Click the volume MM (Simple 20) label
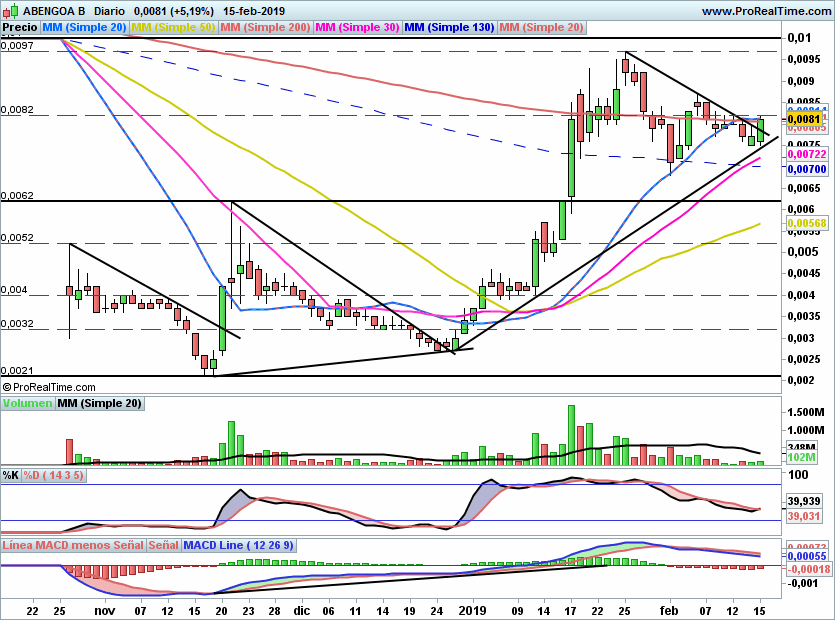 coord(100,403)
